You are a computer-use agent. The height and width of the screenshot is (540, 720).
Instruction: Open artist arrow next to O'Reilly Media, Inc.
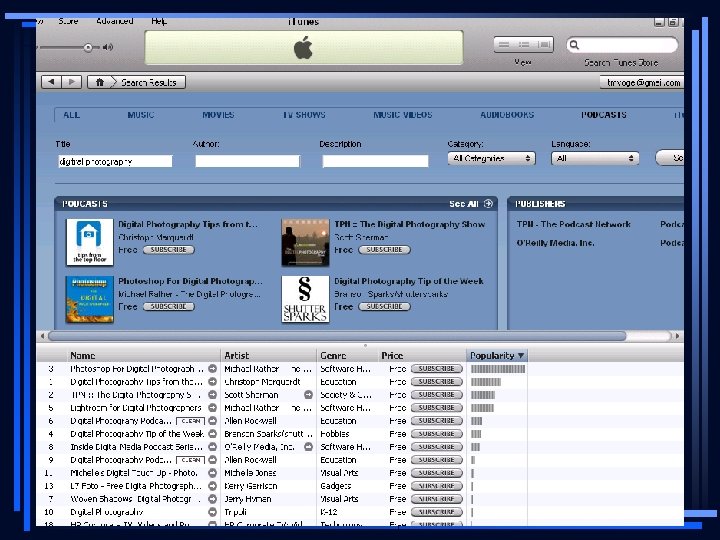[x=309, y=447]
